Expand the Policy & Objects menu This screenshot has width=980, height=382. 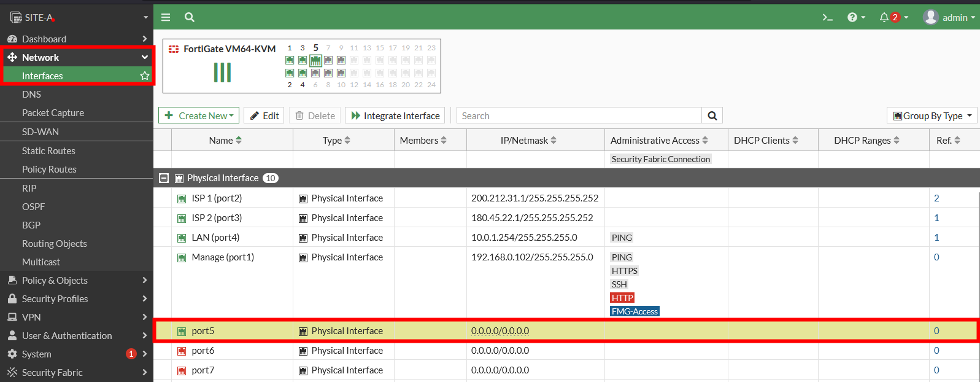click(x=76, y=280)
